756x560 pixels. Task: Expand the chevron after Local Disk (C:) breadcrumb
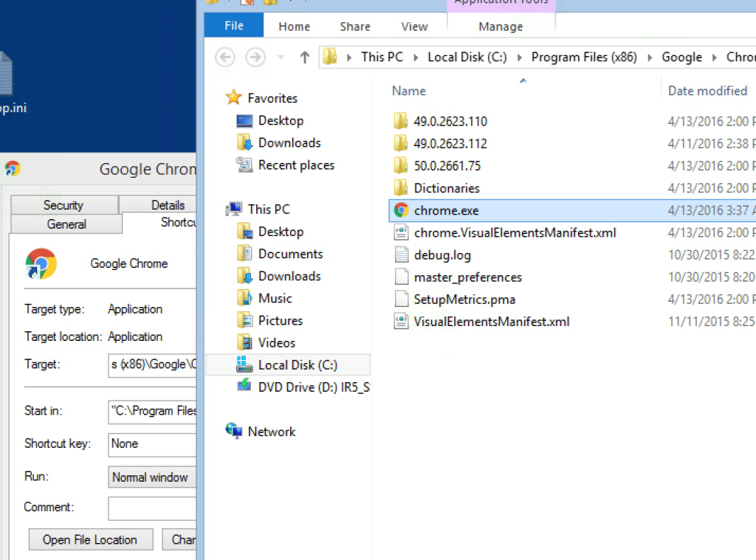520,58
